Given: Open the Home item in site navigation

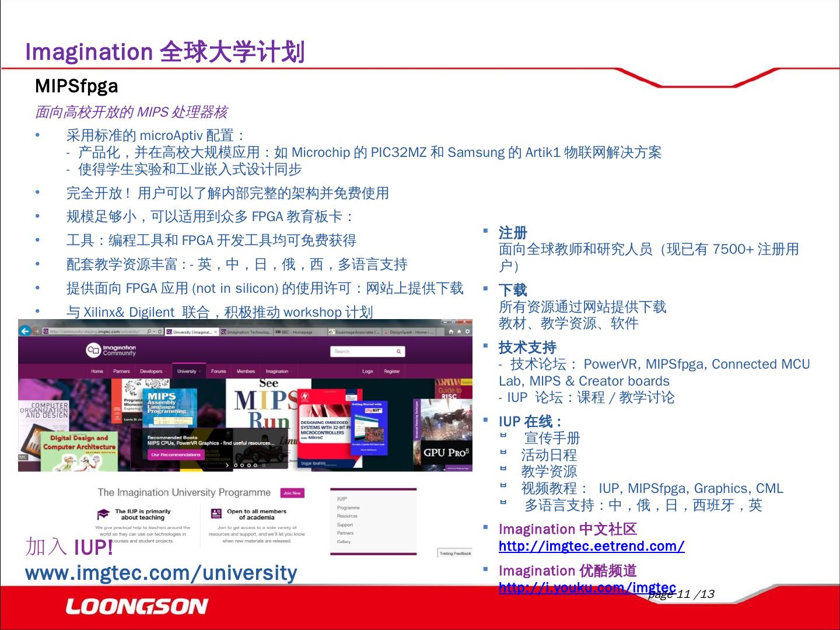Looking at the screenshot, I should point(97,372).
